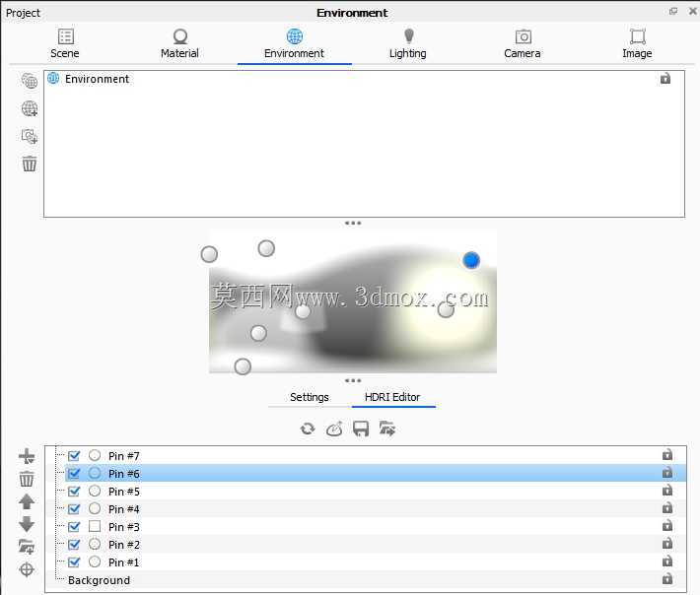Click the splitter dots above the HDRI preview
The height and width of the screenshot is (595, 700).
(x=353, y=223)
